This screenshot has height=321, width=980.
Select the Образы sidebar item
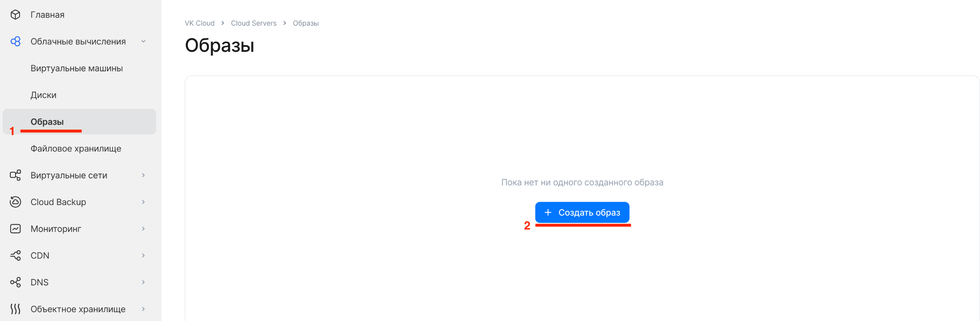pyautogui.click(x=79, y=122)
